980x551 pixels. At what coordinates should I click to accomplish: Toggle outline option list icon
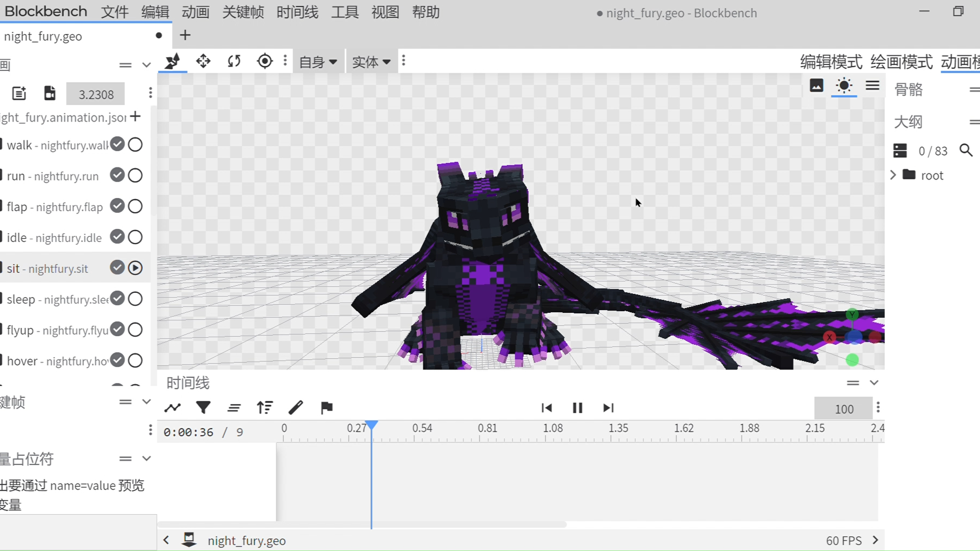(900, 150)
